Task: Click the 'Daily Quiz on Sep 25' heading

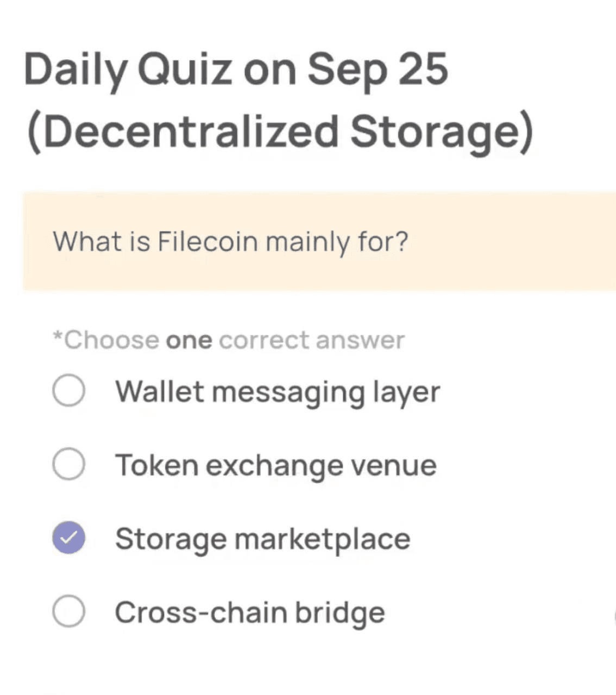Action: [x=236, y=69]
